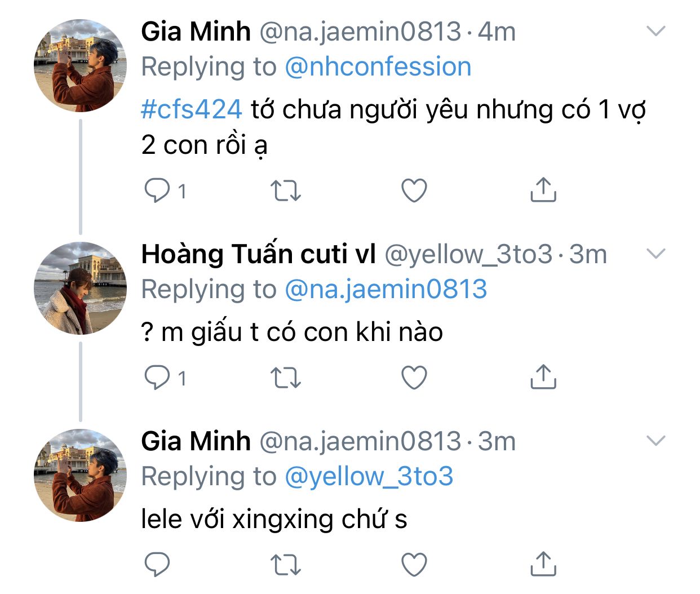
Task: Open the @yellow_3to3 reply mention link
Action: pyautogui.click(x=369, y=476)
